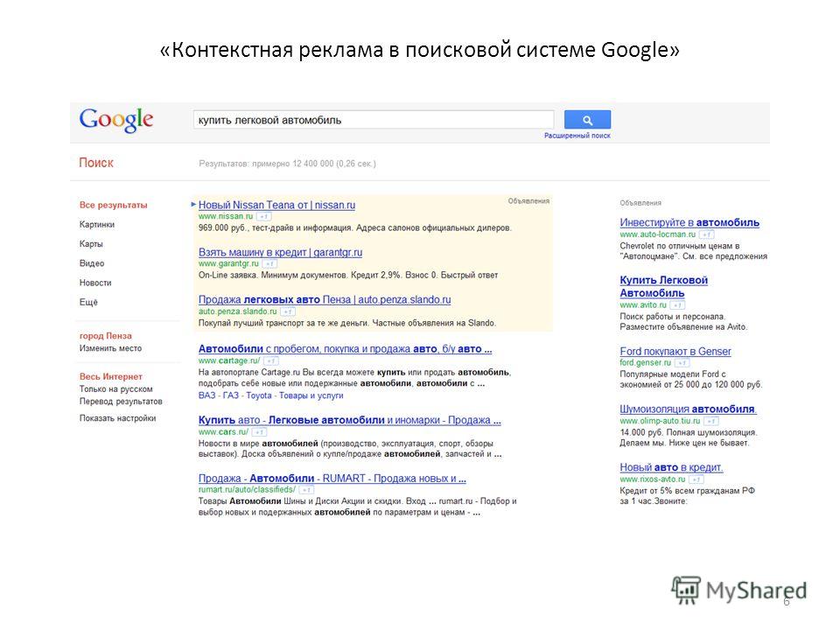This screenshot has height=630, width=840.
Task: Open result 'Продажа - Автомобили - RUMART'
Action: pyautogui.click(x=332, y=478)
